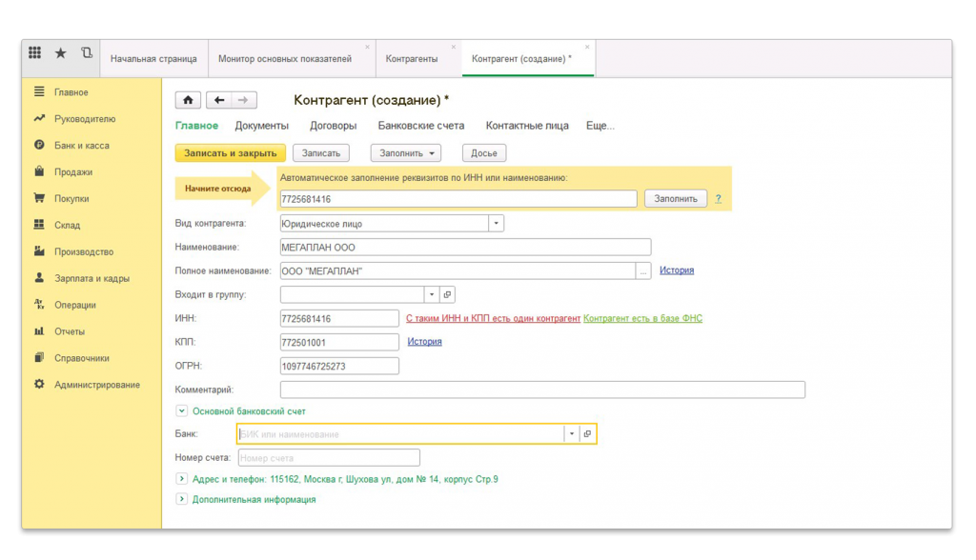The image size is (976, 560).
Task: Click the Отчеты bar chart icon
Action: 39,331
